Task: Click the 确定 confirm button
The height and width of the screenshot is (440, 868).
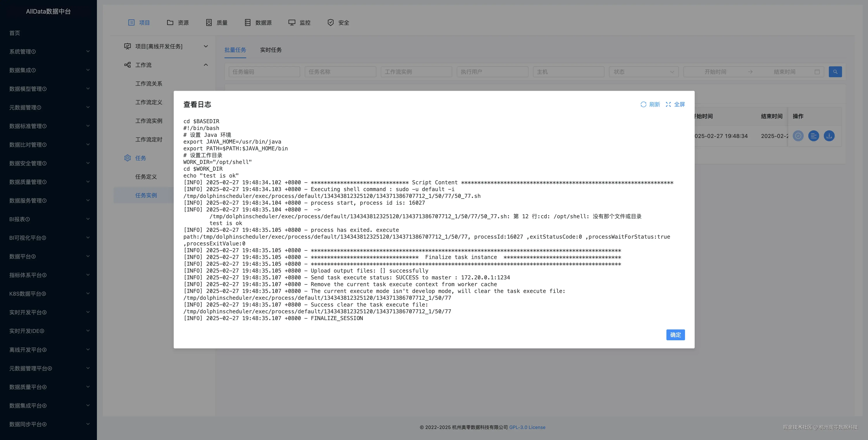Action: tap(675, 335)
